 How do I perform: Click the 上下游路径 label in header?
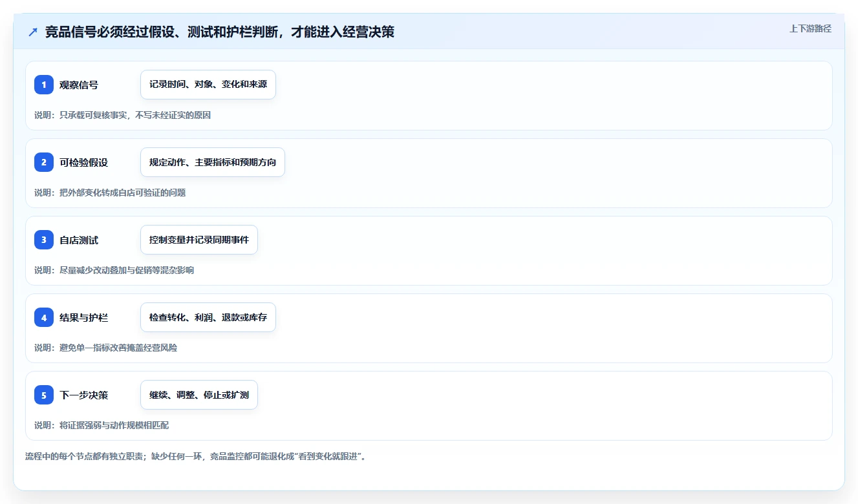[810, 28]
